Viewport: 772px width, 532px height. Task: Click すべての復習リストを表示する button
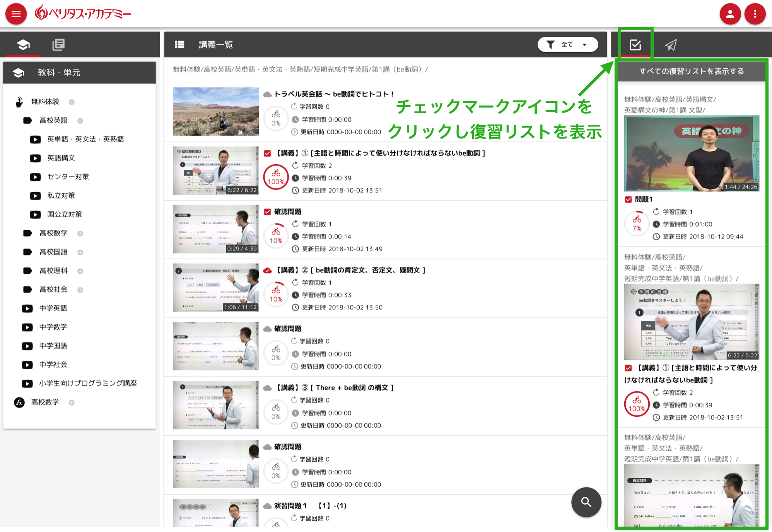(x=692, y=71)
